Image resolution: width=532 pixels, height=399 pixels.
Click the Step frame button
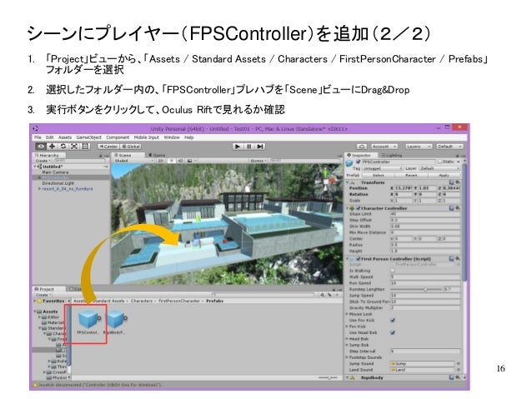tap(260, 146)
